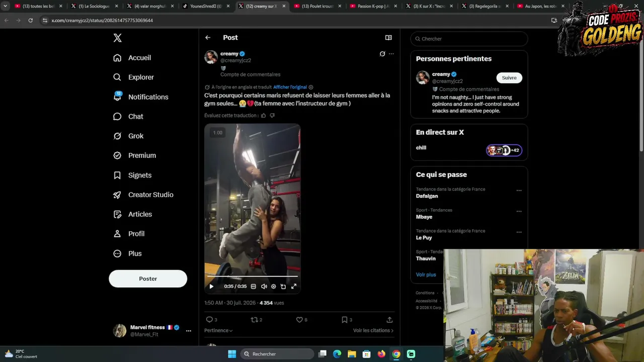Rate the translation thumbs up
644x362 pixels.
(x=263, y=116)
